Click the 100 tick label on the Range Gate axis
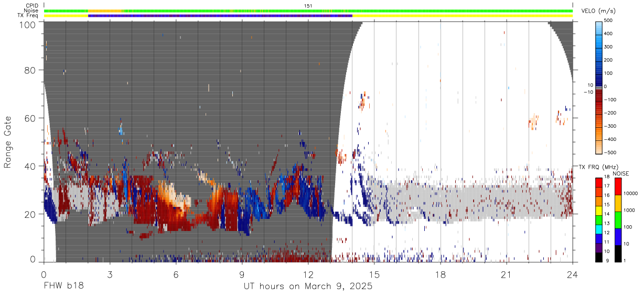This screenshot has height=297, width=644. point(26,24)
